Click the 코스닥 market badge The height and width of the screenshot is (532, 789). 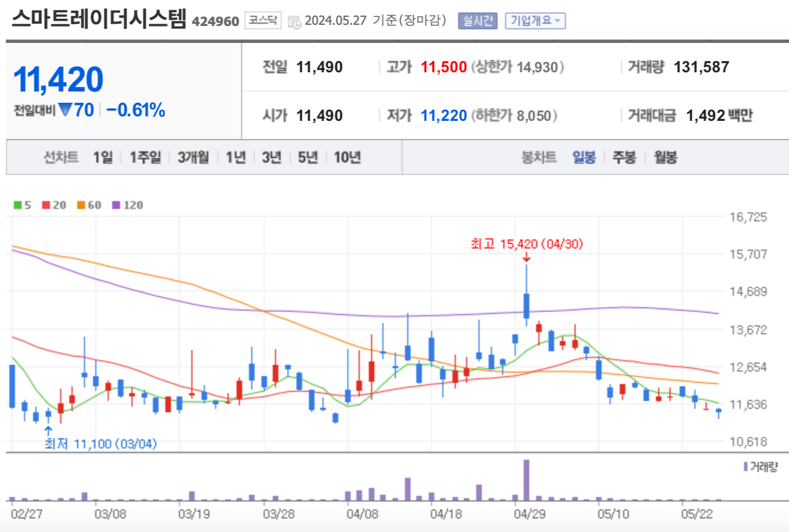click(263, 20)
